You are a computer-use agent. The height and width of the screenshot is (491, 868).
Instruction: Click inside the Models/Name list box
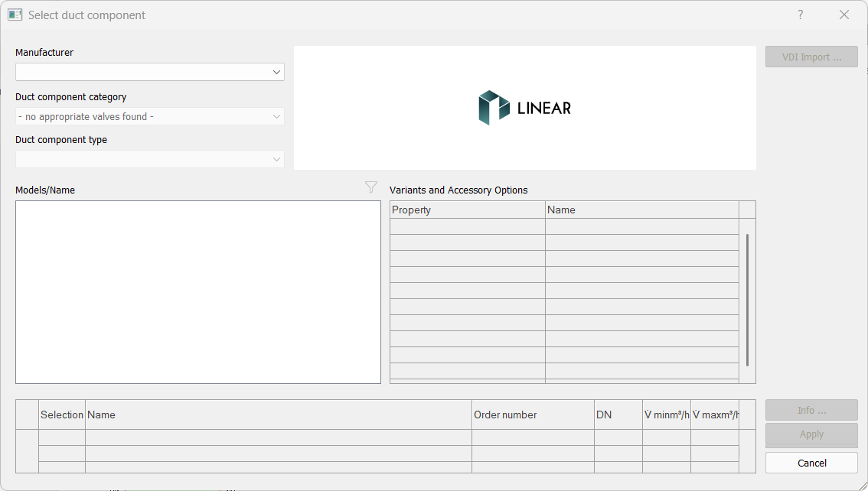point(198,292)
